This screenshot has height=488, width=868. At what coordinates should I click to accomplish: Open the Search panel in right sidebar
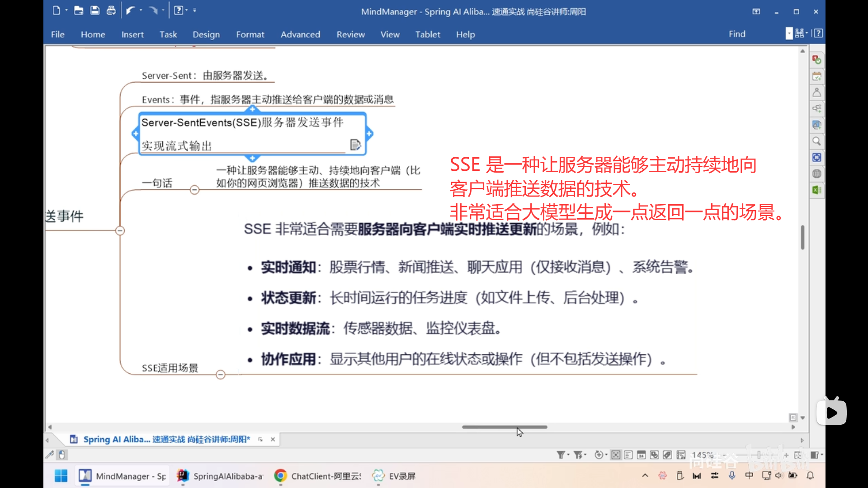[816, 141]
